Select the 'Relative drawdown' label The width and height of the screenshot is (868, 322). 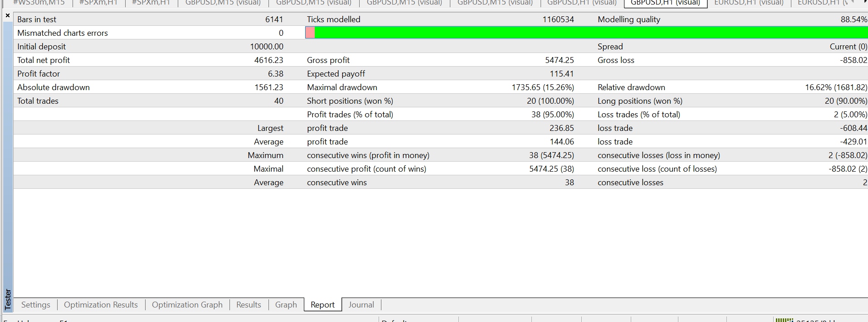coord(631,87)
